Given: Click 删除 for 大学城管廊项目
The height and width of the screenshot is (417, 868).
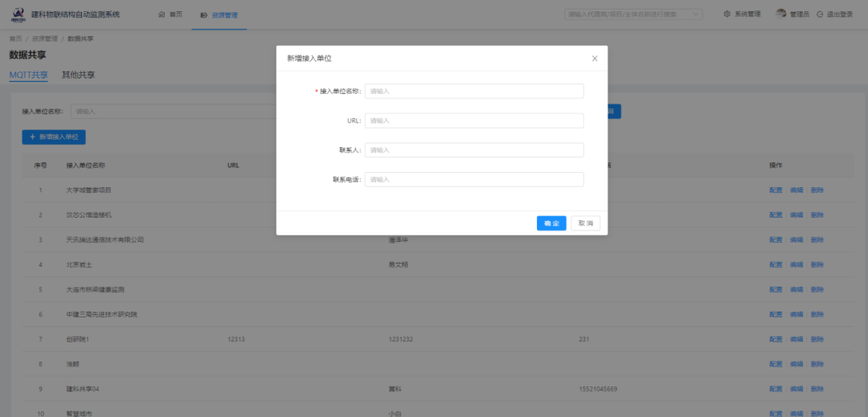Looking at the screenshot, I should (817, 190).
